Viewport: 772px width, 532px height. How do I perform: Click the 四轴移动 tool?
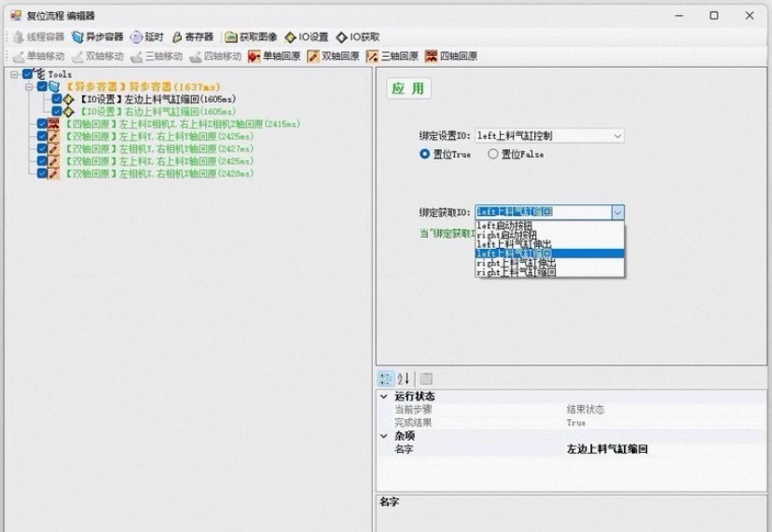[215, 56]
